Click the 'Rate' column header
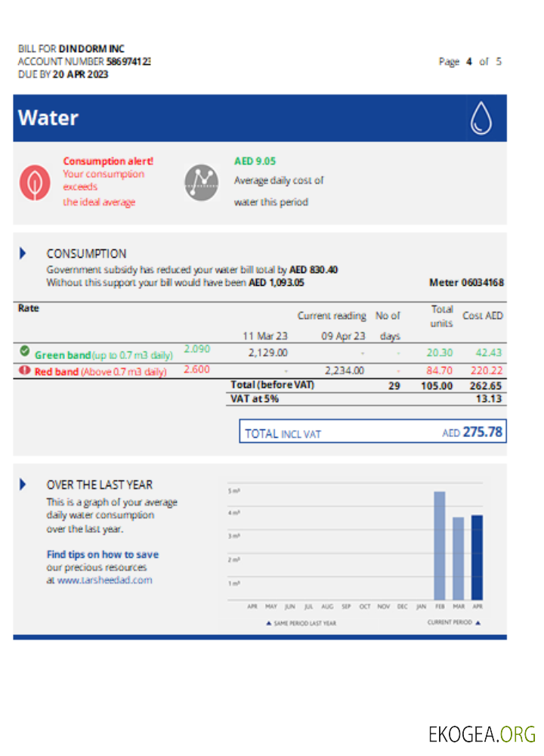Screen dimensions: 544x756 point(29,308)
